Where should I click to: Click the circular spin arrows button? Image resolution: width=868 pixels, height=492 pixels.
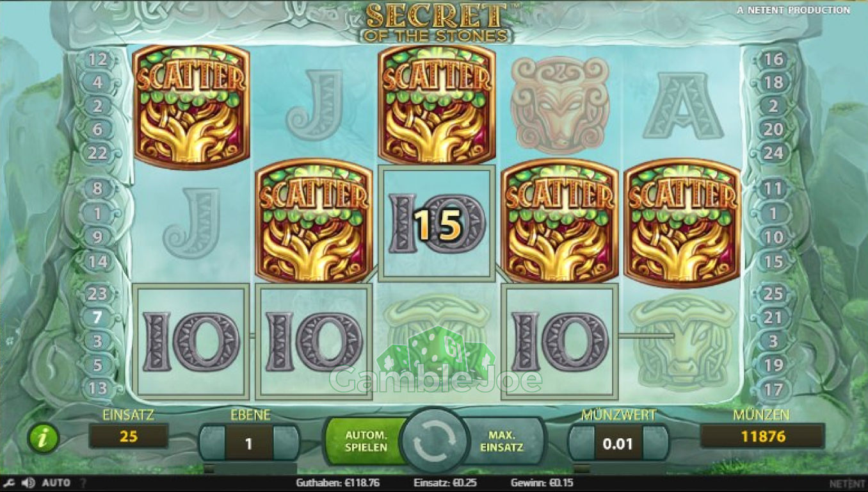tap(433, 441)
